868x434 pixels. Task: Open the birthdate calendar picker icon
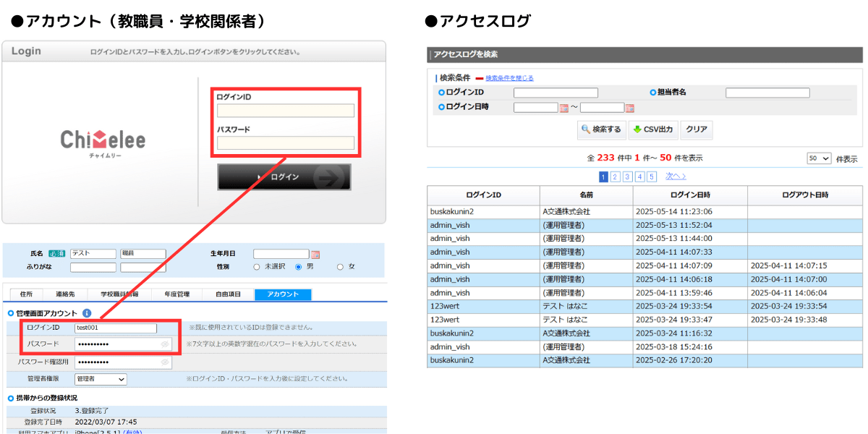click(x=315, y=255)
